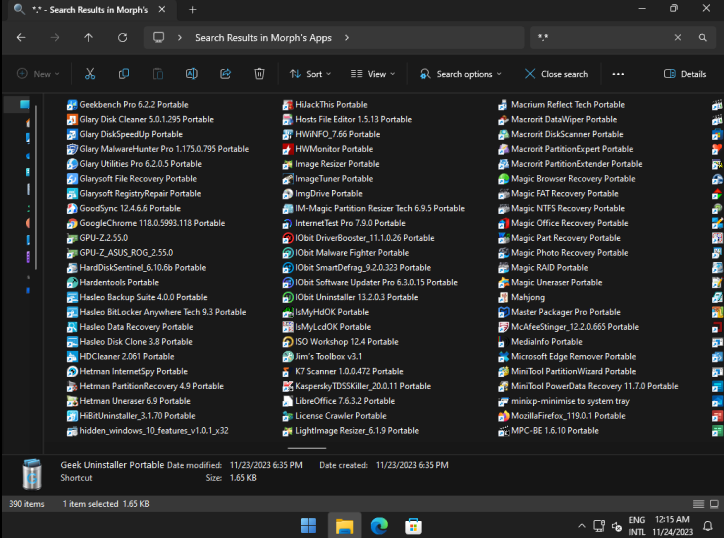Image resolution: width=724 pixels, height=538 pixels.
Task: Click the Share icon in toolbar
Action: point(225,74)
